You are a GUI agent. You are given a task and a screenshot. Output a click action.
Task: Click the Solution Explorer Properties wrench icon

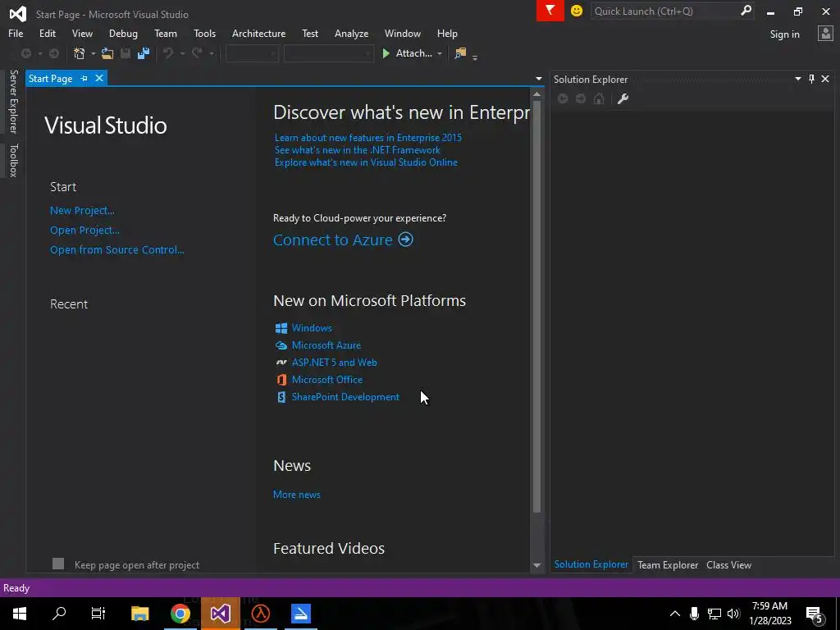(x=623, y=98)
